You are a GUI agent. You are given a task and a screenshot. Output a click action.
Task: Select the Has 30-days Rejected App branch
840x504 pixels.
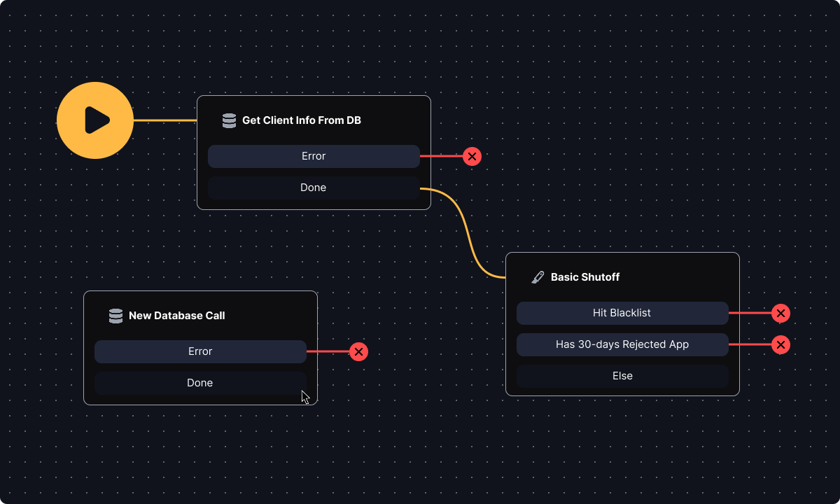[x=622, y=344]
